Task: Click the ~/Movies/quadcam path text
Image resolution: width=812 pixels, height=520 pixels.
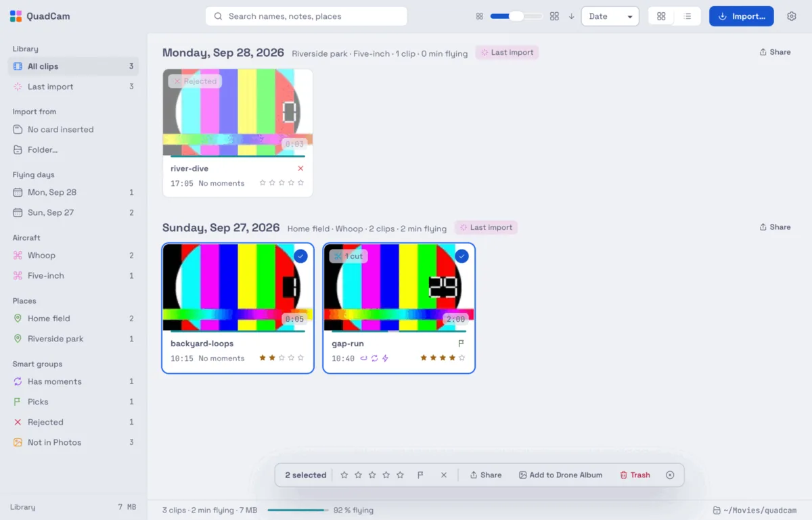Action: click(760, 511)
